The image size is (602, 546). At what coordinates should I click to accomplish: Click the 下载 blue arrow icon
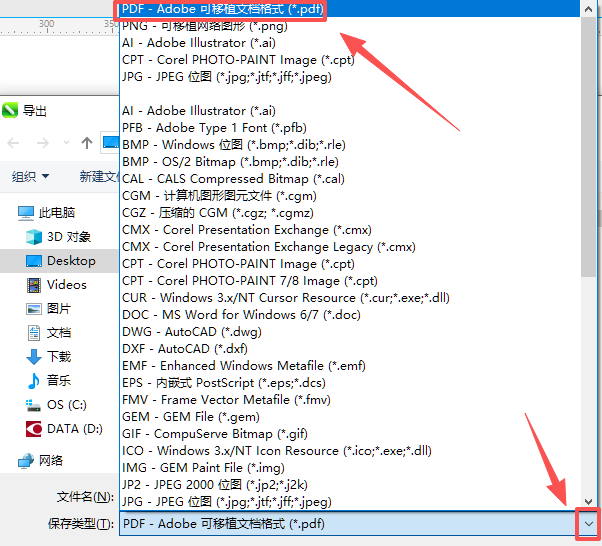[34, 357]
